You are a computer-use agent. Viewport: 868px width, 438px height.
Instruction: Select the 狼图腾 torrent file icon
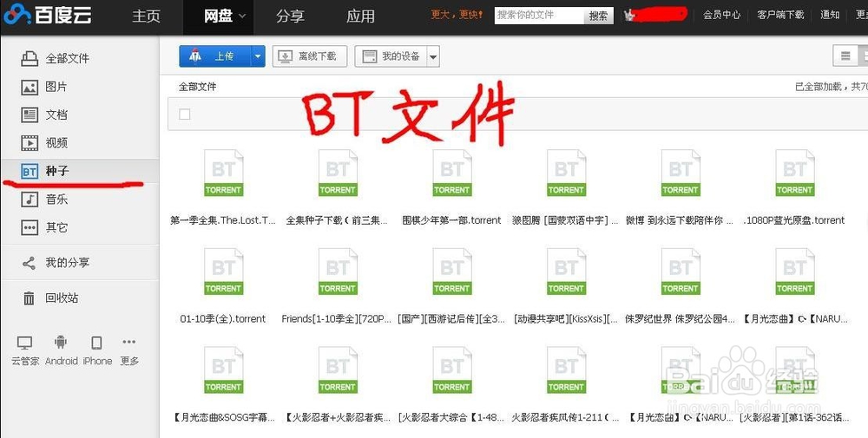[x=566, y=173]
